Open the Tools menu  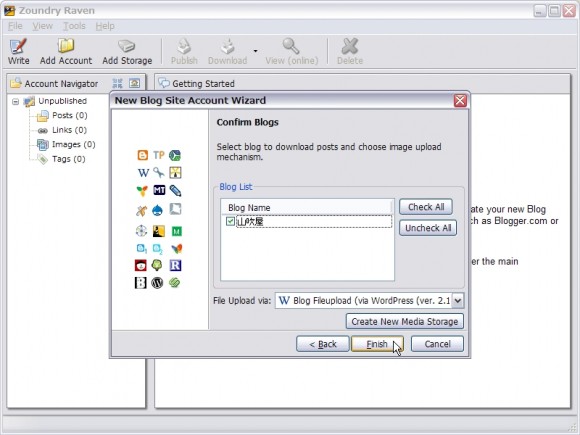(x=74, y=26)
